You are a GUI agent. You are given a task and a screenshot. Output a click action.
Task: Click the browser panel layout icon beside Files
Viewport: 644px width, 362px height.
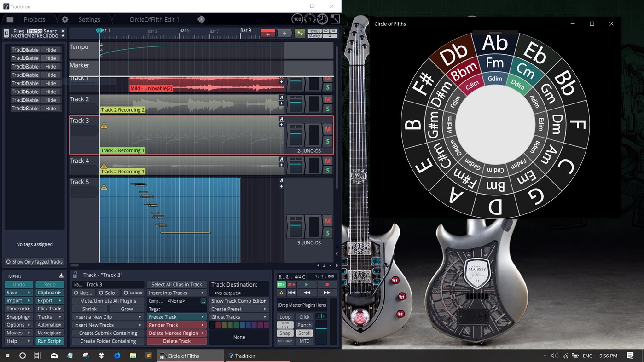point(6,33)
